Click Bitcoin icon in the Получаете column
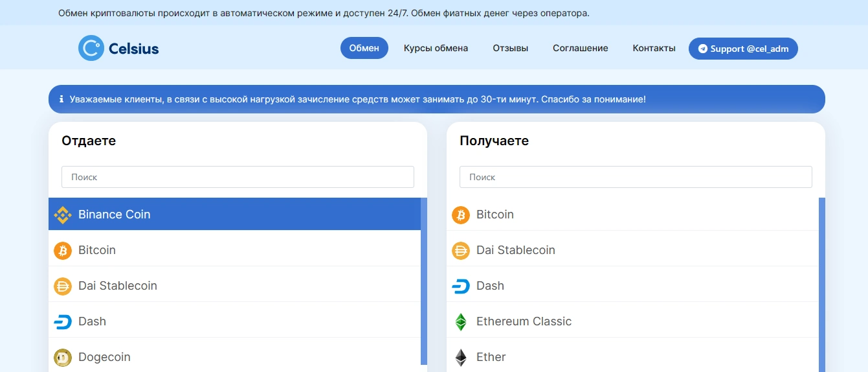 [461, 215]
